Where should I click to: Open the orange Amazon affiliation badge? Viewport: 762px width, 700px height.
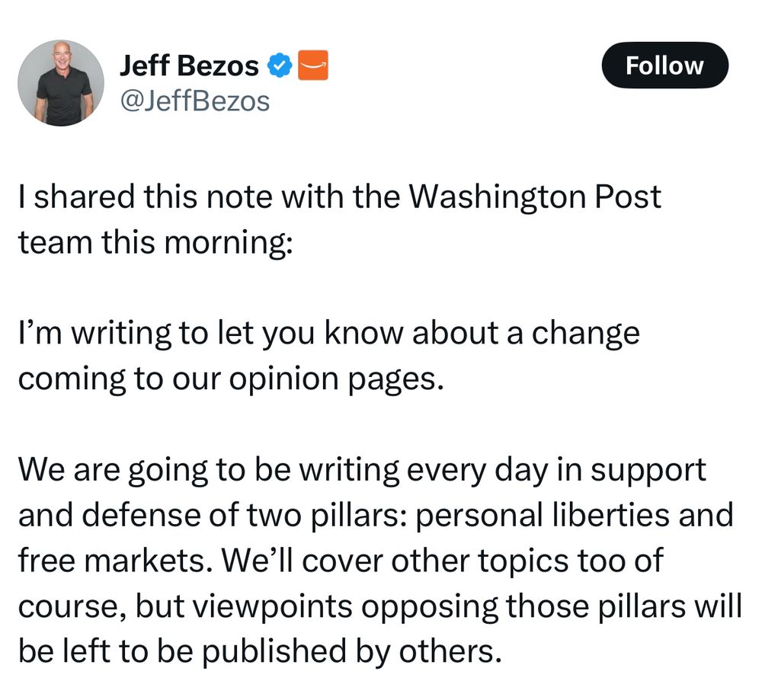click(312, 65)
